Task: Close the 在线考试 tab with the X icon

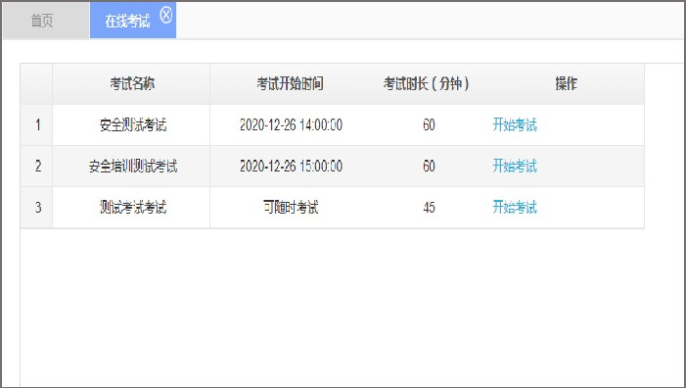Action: [166, 15]
